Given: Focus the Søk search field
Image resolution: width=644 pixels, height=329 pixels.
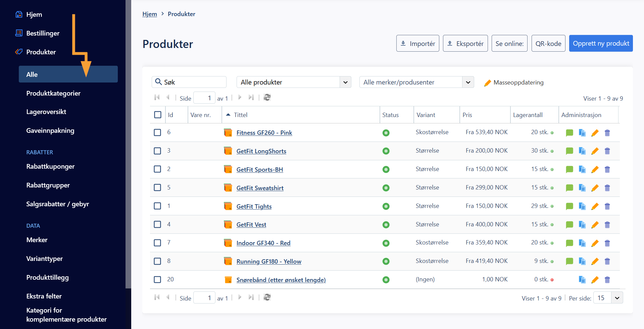Looking at the screenshot, I should (x=189, y=82).
